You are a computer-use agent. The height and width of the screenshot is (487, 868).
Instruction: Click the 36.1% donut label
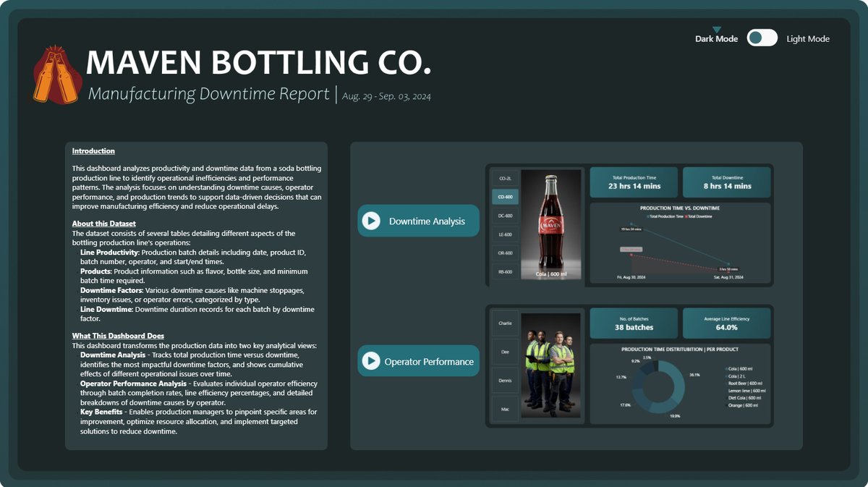[x=694, y=375]
